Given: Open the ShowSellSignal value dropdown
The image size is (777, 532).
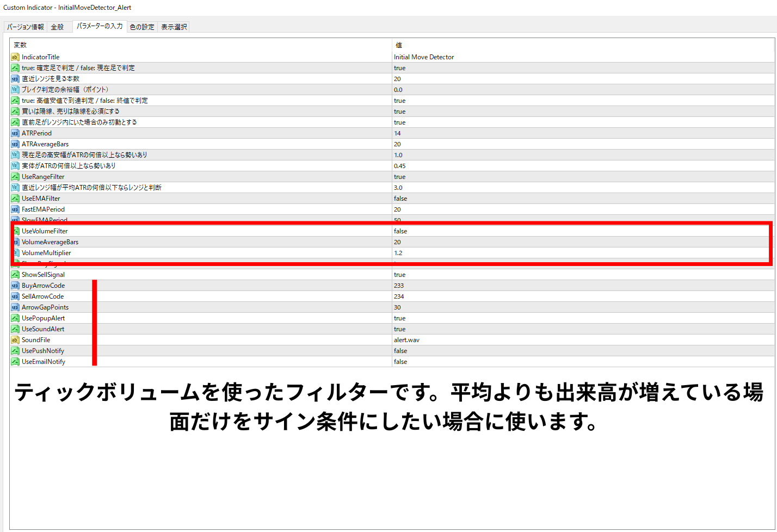Looking at the screenshot, I should pyautogui.click(x=400, y=275).
